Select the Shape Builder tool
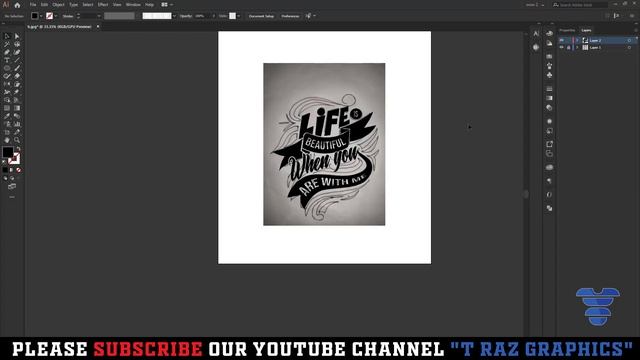Image resolution: width=640 pixels, height=360 pixels. 7,100
